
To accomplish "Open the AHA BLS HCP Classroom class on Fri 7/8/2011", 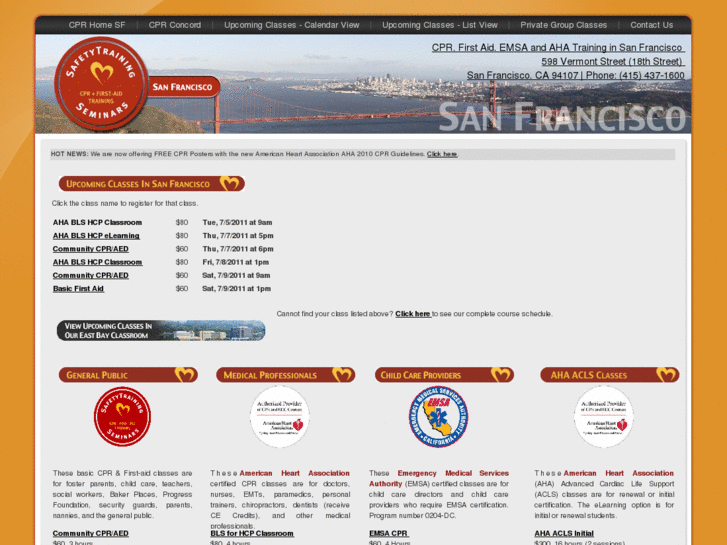I will point(97,262).
